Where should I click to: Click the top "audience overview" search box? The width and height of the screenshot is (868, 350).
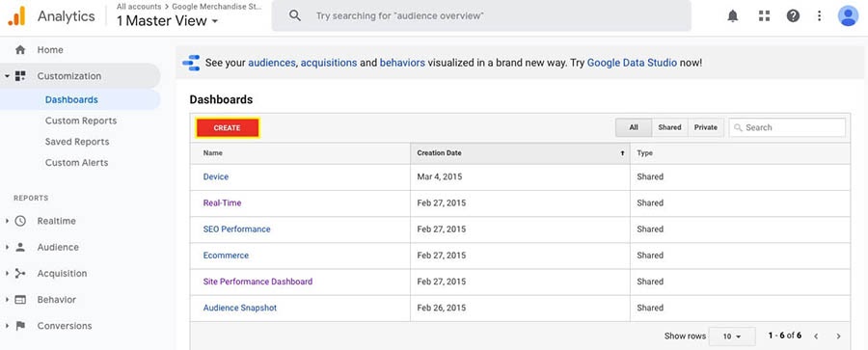[x=481, y=16]
